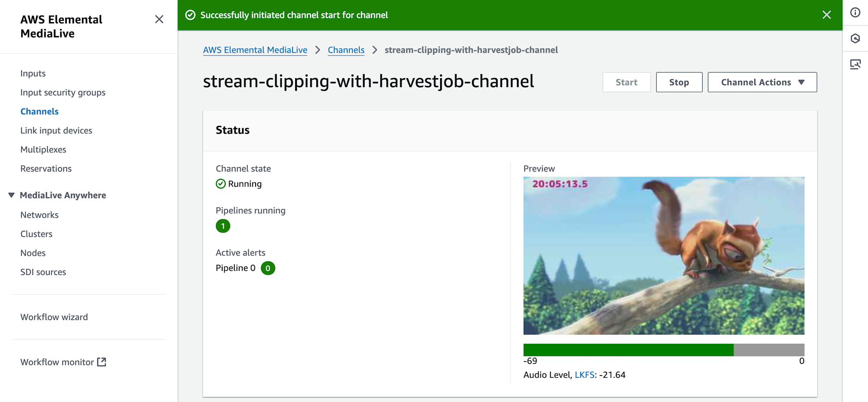Viewport: 868px width, 402px height.
Task: Launch the Workflow wizard
Action: 54,317
